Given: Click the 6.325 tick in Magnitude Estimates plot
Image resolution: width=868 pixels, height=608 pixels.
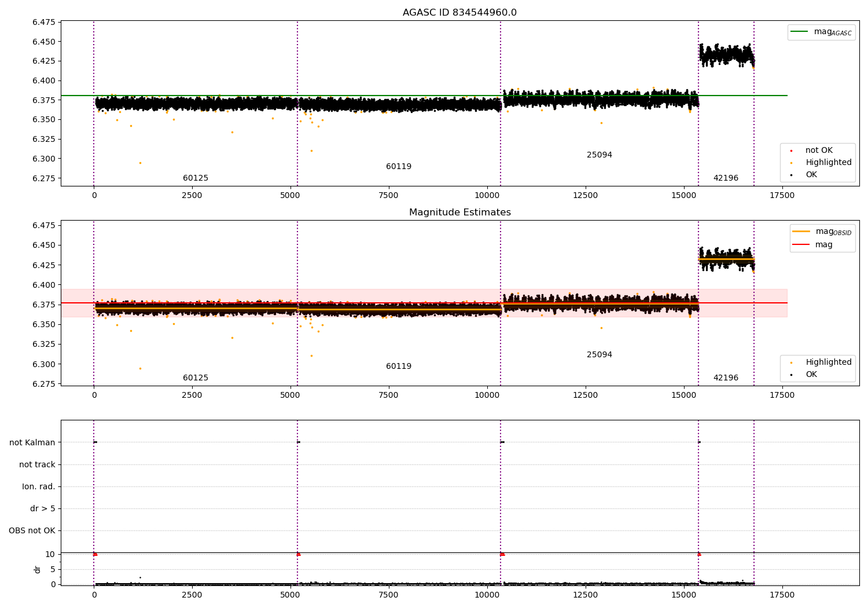Looking at the screenshot, I should tap(44, 345).
